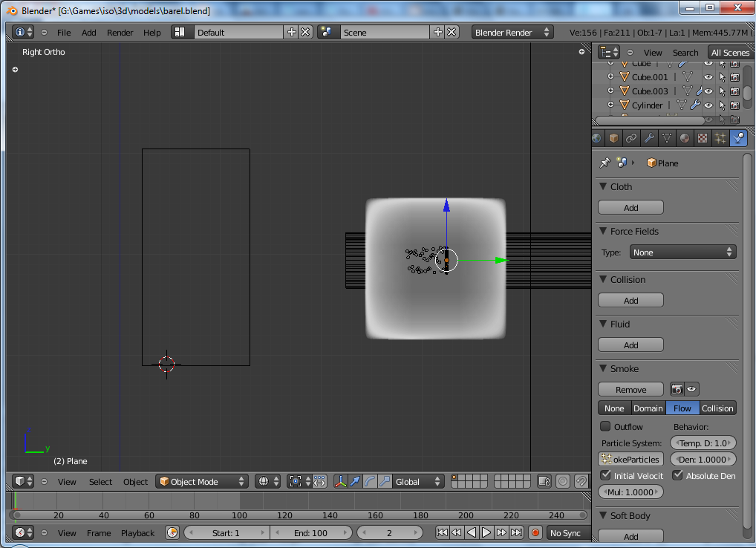
Task: Select the scale manipulator icon
Action: [x=384, y=481]
